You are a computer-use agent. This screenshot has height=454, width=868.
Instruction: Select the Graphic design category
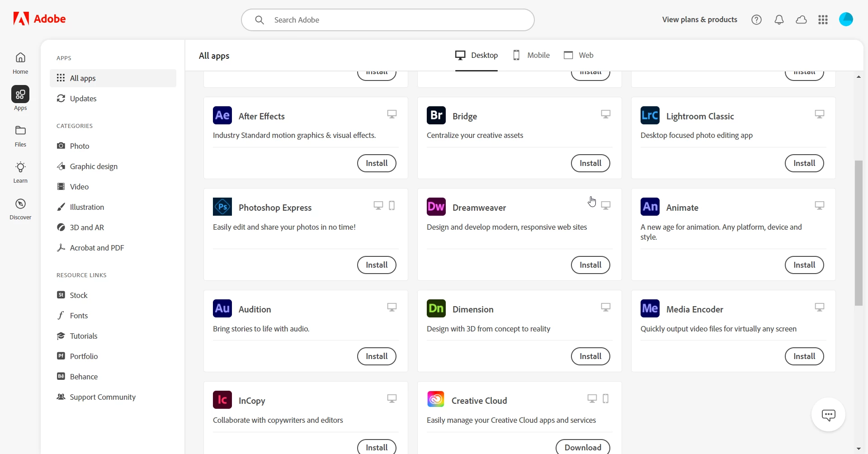(113, 166)
